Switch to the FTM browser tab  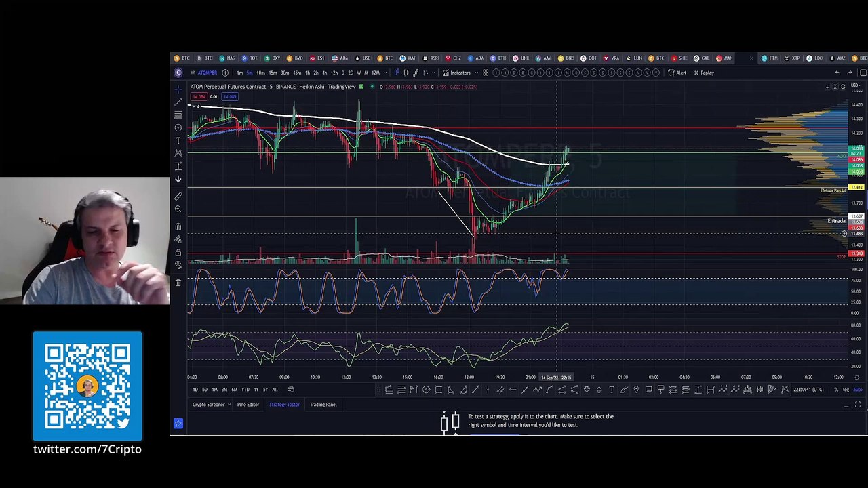(x=770, y=58)
